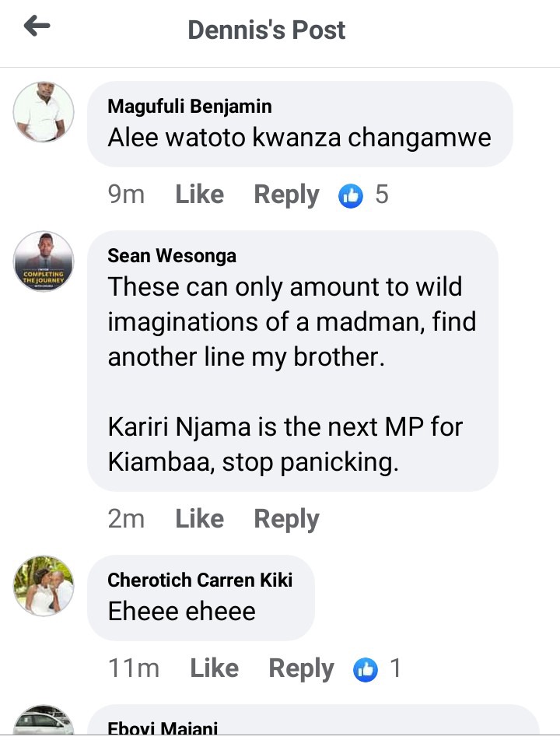Reply to Cherotich Carren Kiki's comment

click(301, 668)
